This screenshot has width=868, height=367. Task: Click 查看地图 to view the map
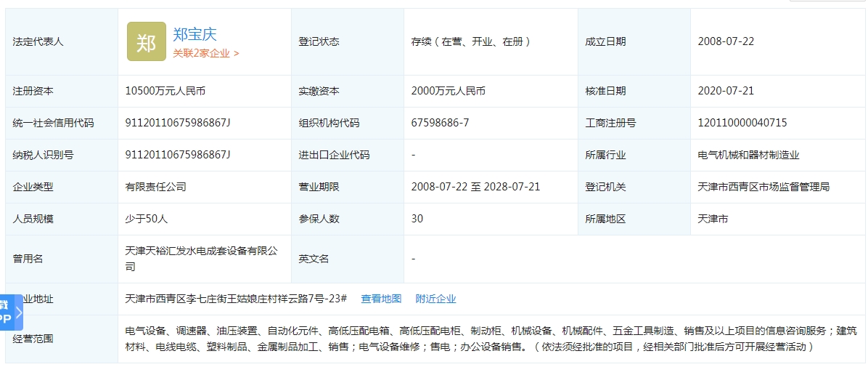[381, 299]
